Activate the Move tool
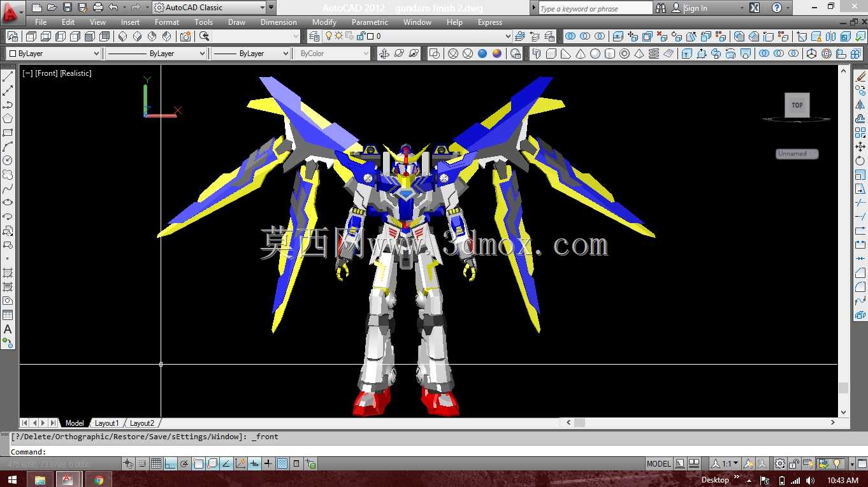Screen dimensions: 868x487 (x=860, y=147)
